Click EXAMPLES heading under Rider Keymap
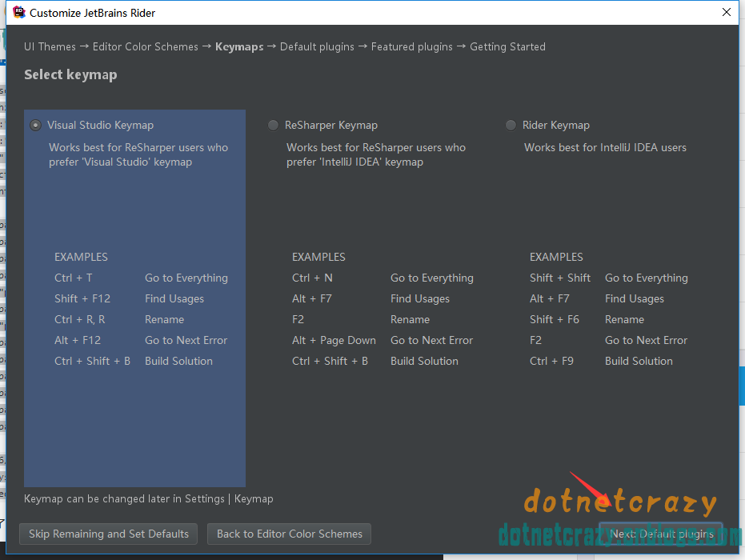 click(x=556, y=257)
